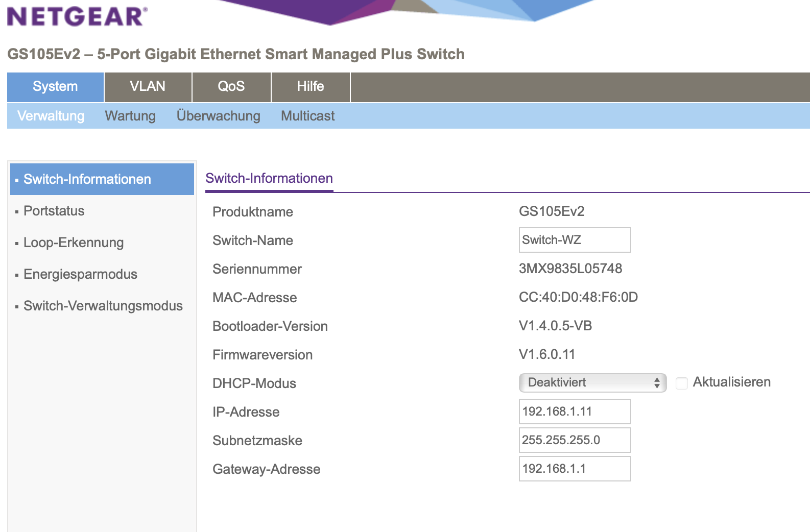Viewport: 810px width, 532px height.
Task: Click the MAC address CC:40:D0:48:F6:0D
Action: point(579,297)
